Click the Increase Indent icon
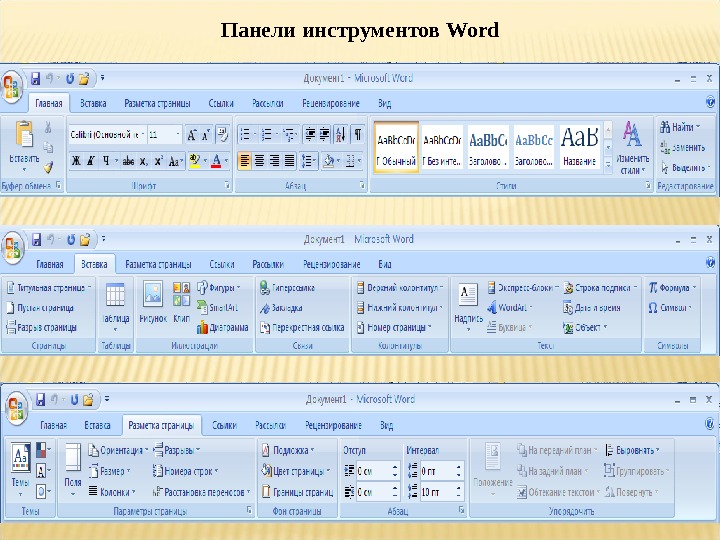 tap(325, 135)
